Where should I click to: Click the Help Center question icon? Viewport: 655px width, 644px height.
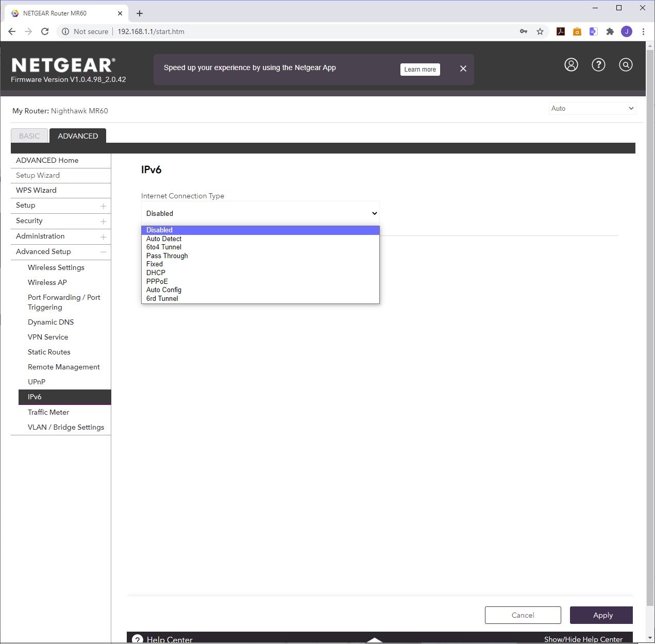(x=138, y=639)
